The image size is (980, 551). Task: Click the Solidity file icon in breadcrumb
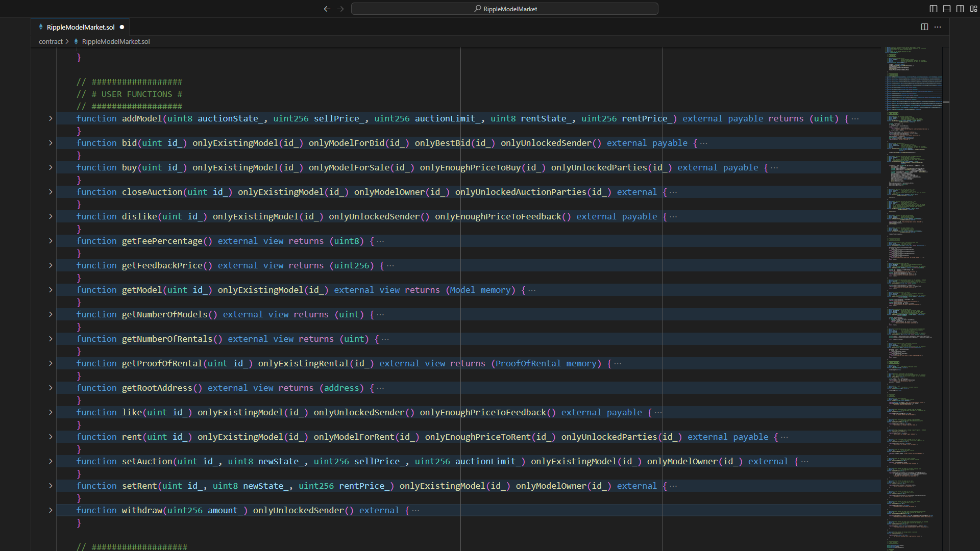pos(76,41)
